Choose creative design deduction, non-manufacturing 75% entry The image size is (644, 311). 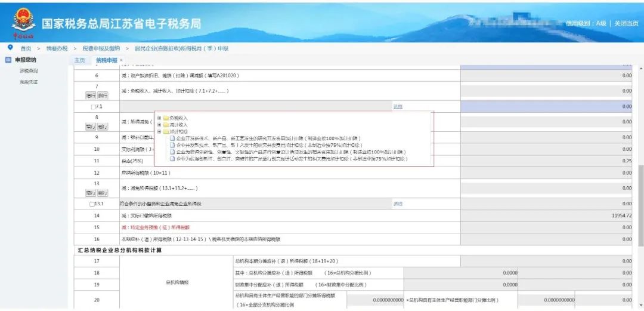tap(292, 158)
